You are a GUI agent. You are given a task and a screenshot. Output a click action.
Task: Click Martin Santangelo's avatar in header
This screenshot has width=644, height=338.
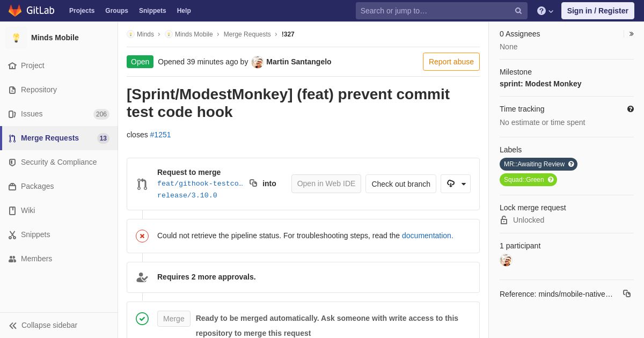(258, 62)
